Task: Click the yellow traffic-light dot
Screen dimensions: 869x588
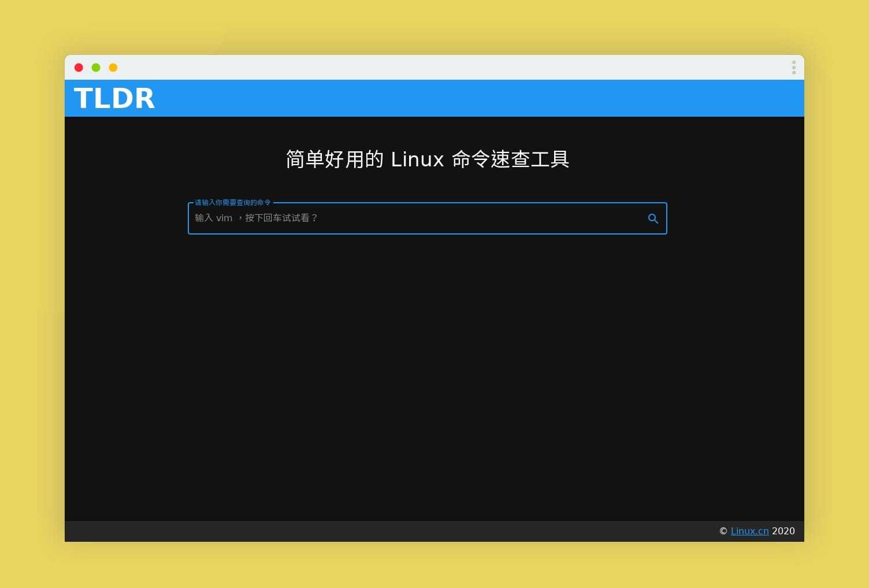Action: [x=113, y=67]
